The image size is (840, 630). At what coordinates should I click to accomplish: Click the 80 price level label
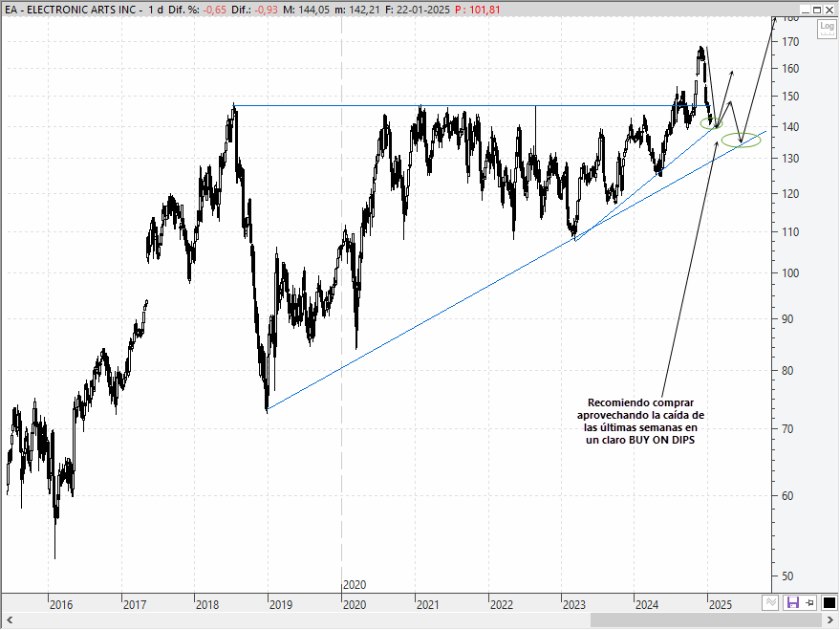click(787, 371)
